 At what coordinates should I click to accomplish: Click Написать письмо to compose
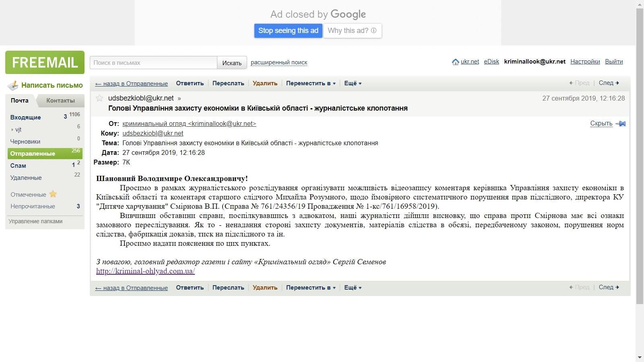click(x=52, y=85)
